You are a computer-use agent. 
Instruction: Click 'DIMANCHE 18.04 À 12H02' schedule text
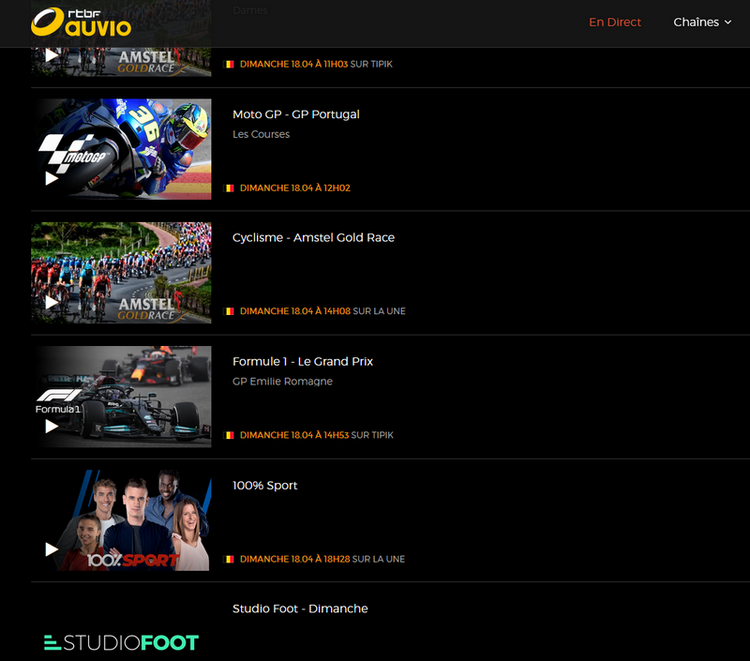(295, 188)
